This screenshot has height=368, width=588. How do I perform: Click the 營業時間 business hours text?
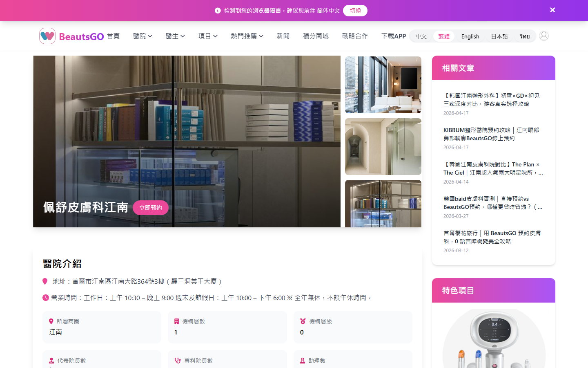pos(211,298)
